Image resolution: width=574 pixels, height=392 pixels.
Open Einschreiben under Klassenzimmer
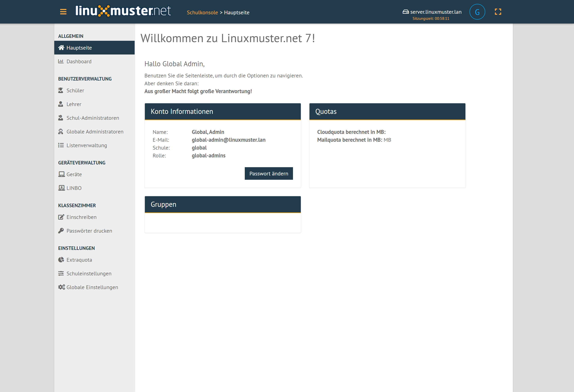94,217
